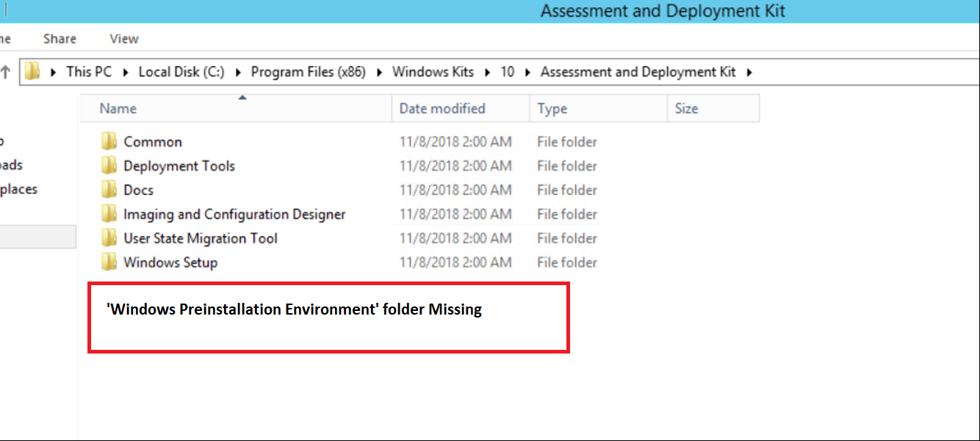Click the highlighted item in navigation pane
The image size is (980, 441).
pyautogui.click(x=37, y=237)
